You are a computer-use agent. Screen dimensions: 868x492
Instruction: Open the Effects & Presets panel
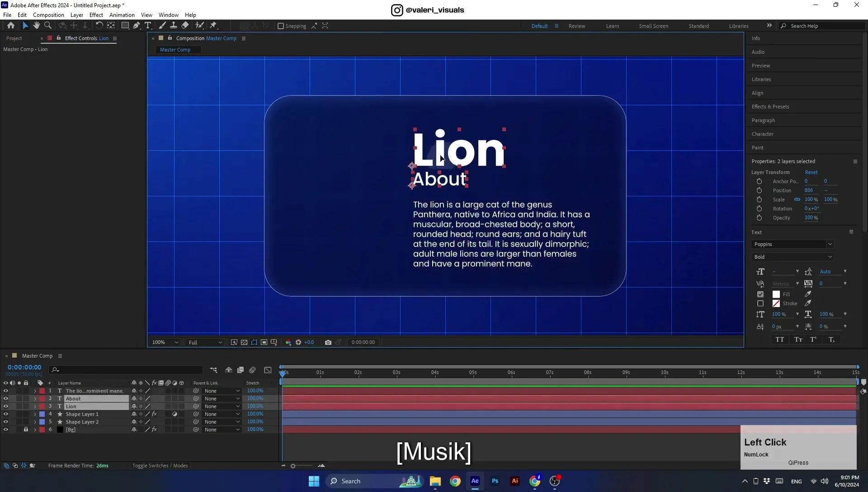pos(770,107)
